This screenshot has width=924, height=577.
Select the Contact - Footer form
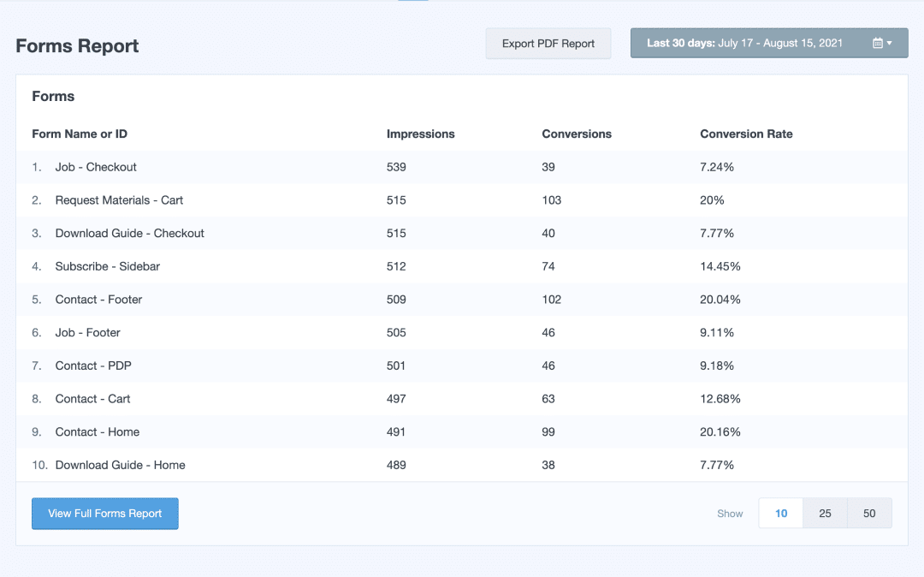pos(98,300)
